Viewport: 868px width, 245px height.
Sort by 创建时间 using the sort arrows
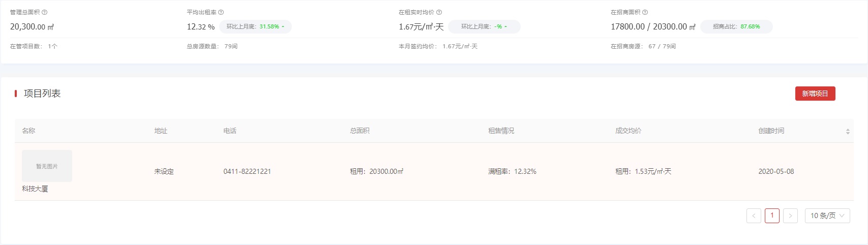(848, 131)
